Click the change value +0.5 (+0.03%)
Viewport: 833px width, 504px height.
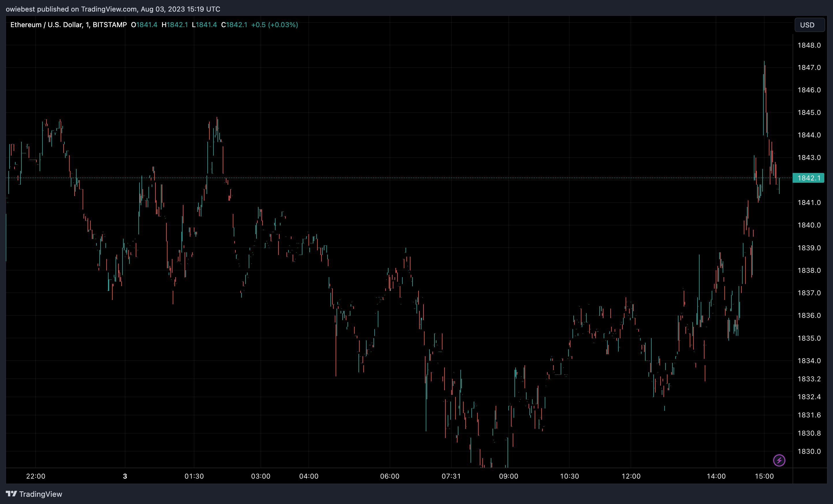click(x=274, y=25)
